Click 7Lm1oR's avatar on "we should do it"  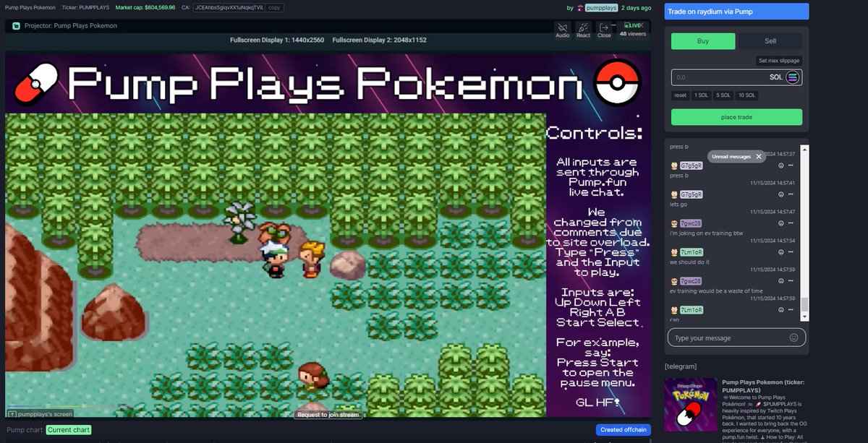point(674,251)
